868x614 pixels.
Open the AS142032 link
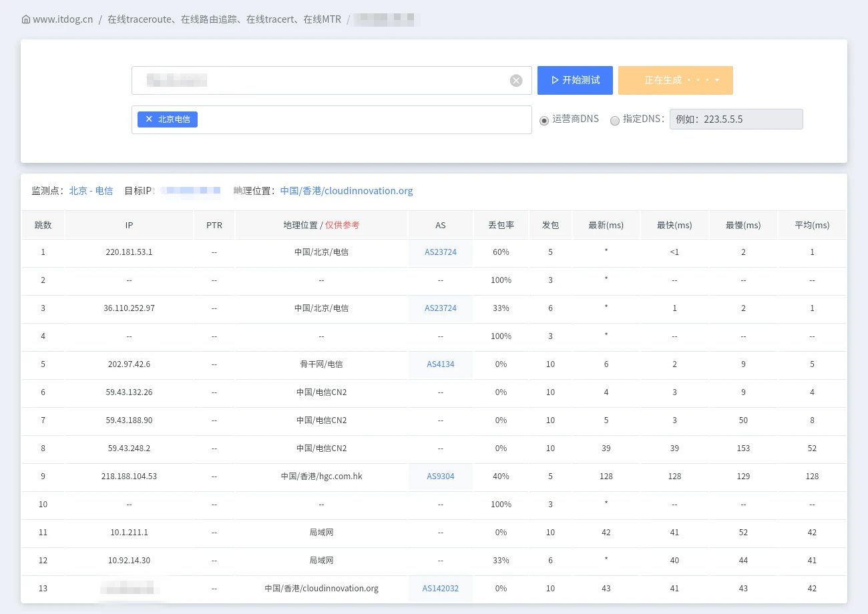point(441,589)
